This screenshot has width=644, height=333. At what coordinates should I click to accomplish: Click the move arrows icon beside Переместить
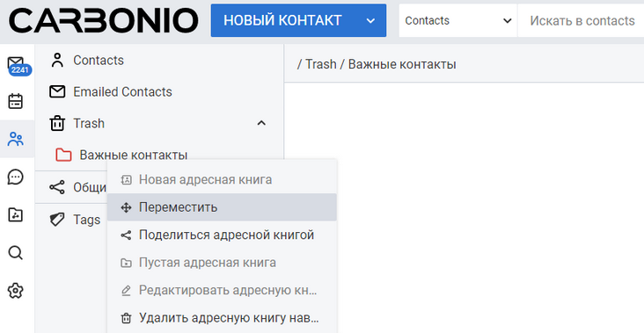(x=126, y=207)
